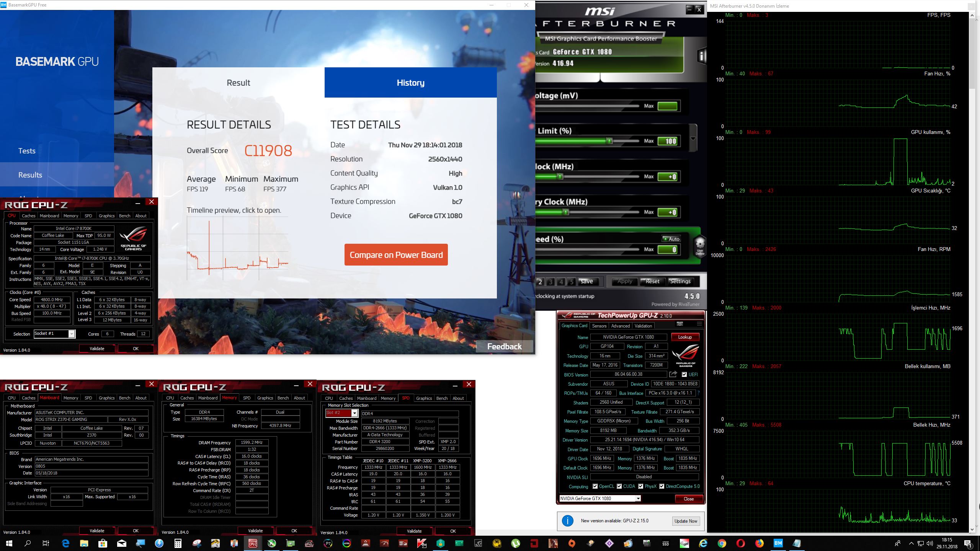Open Microsoft Store taskbar icon

tap(103, 543)
